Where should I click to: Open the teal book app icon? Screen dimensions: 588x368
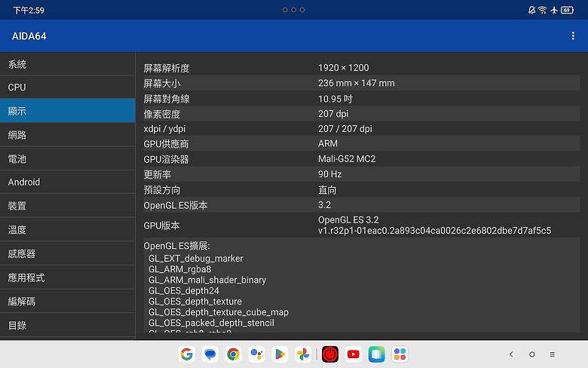pos(376,354)
